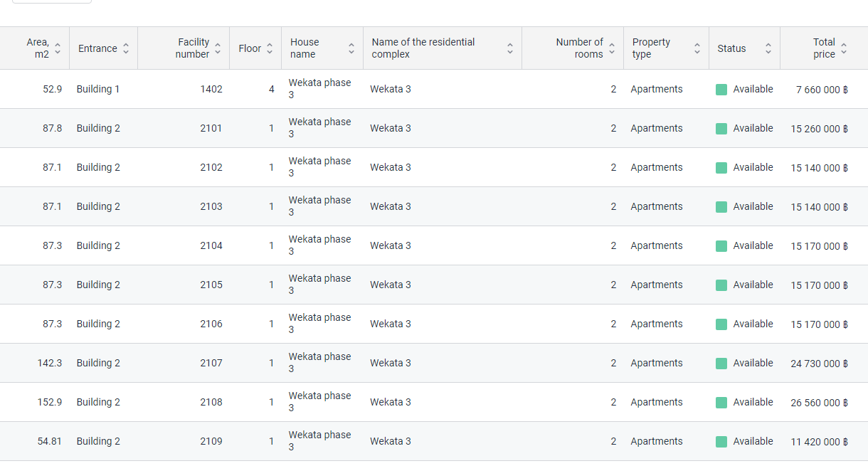868x466 pixels.
Task: Click green status swatch for facility 2109
Action: coord(721,442)
